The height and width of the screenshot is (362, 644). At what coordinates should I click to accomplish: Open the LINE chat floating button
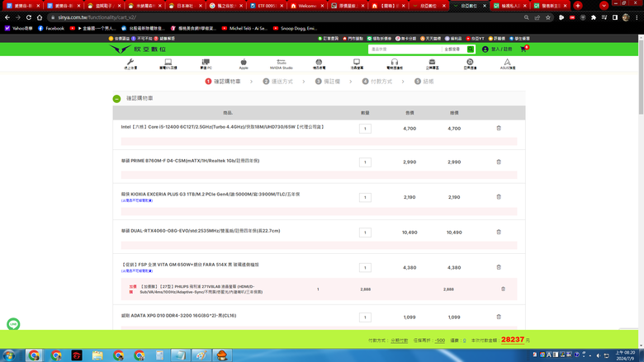click(x=13, y=324)
